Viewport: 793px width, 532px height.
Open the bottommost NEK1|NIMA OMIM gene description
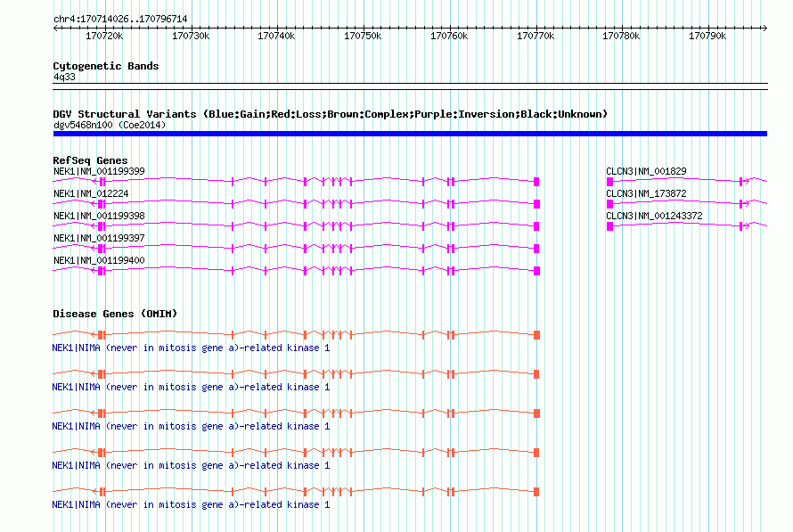click(191, 504)
